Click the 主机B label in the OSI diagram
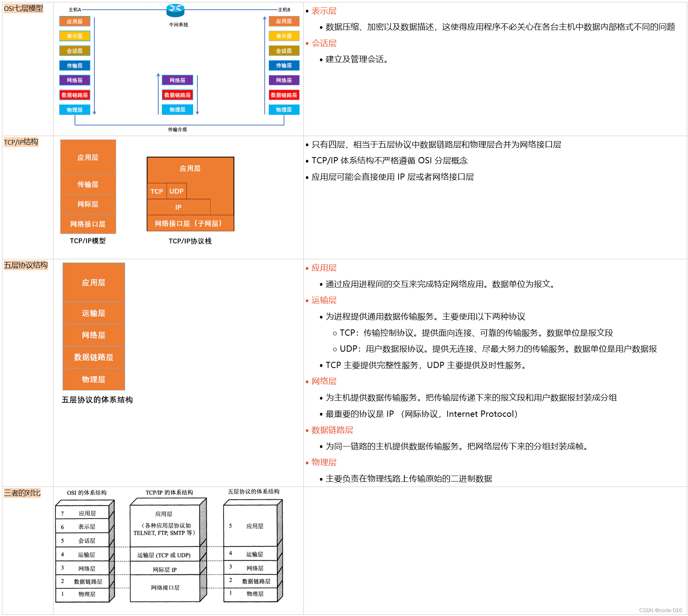Viewport: 688px width, 616px height. [x=284, y=10]
